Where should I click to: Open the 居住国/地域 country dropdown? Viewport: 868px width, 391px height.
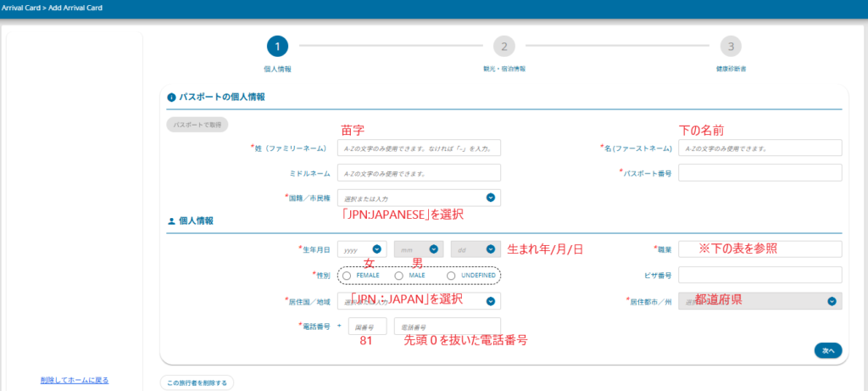click(419, 301)
